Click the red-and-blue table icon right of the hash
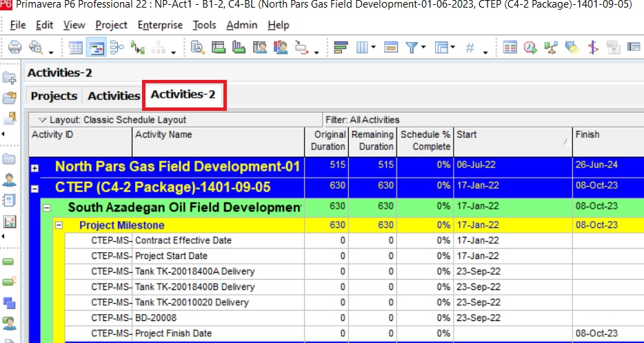 click(510, 48)
